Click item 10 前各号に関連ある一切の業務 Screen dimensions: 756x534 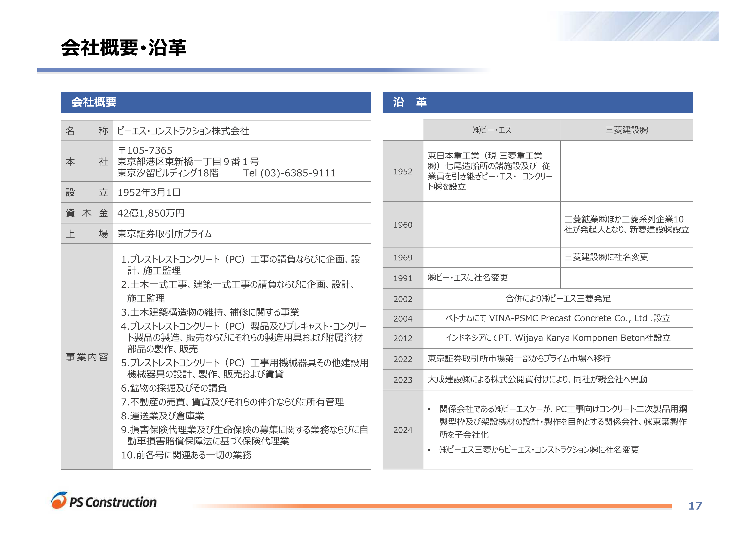coord(186,455)
